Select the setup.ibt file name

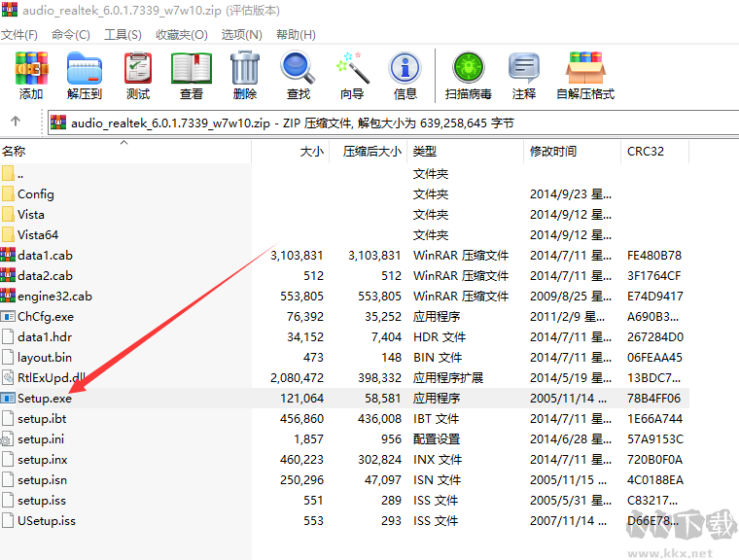(x=42, y=419)
